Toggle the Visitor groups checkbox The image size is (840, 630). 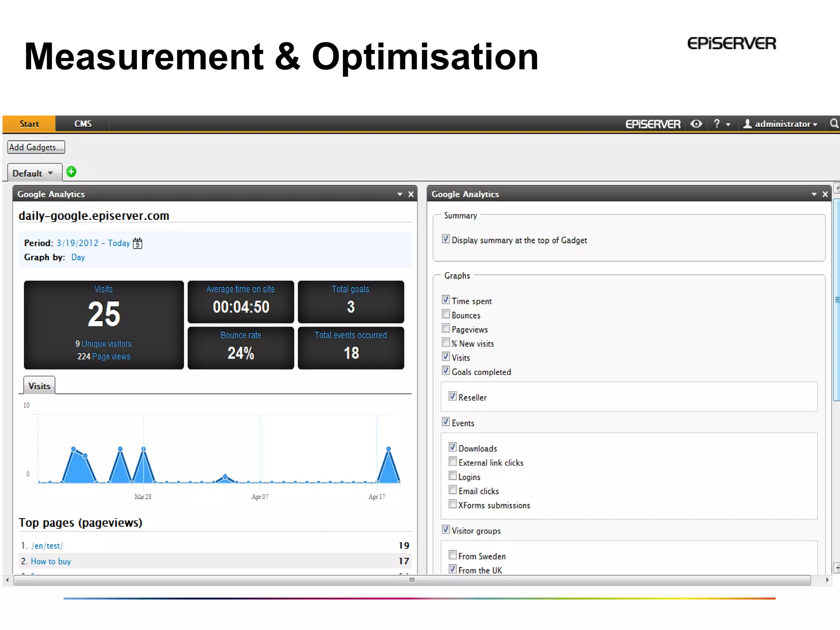coord(446,529)
